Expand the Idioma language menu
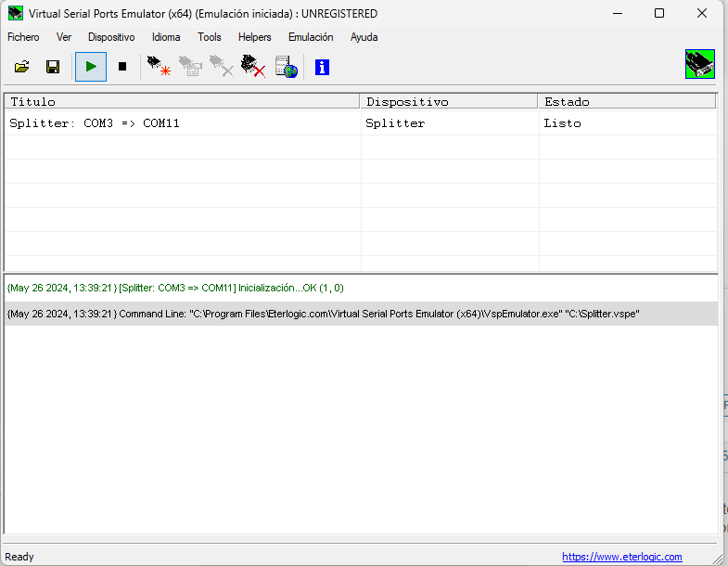 pyautogui.click(x=166, y=37)
